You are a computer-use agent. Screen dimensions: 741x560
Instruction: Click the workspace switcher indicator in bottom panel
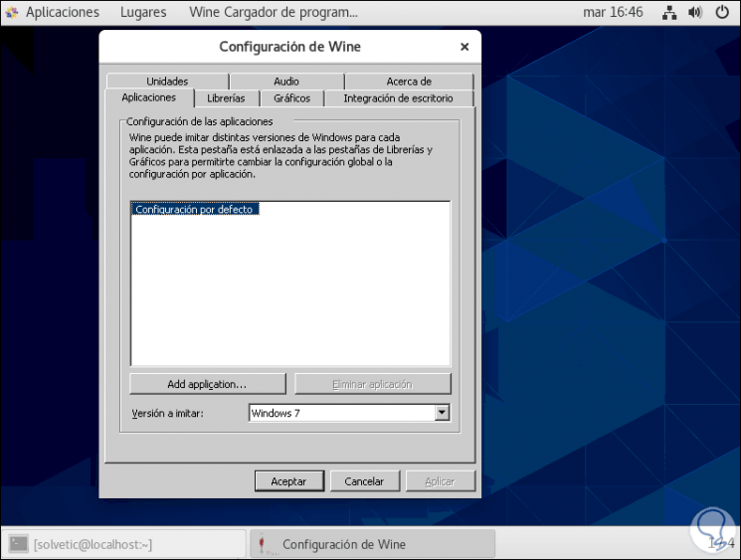[x=721, y=543]
